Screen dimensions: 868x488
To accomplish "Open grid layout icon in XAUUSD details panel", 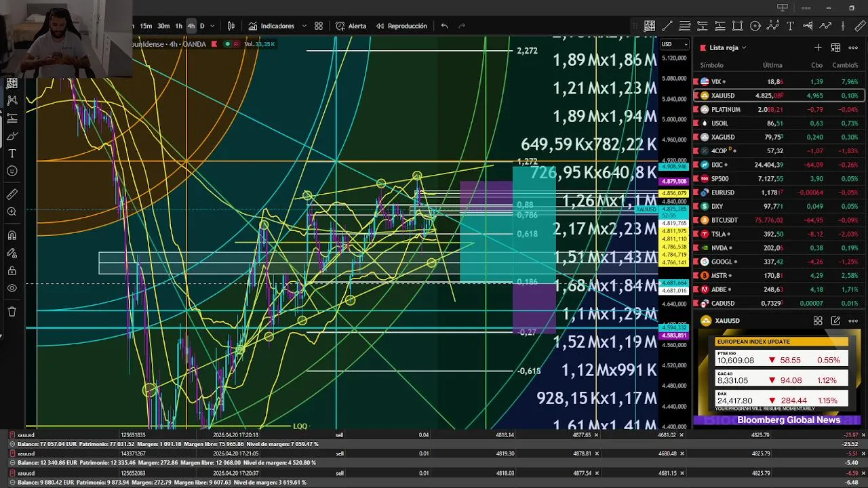I will (x=818, y=321).
